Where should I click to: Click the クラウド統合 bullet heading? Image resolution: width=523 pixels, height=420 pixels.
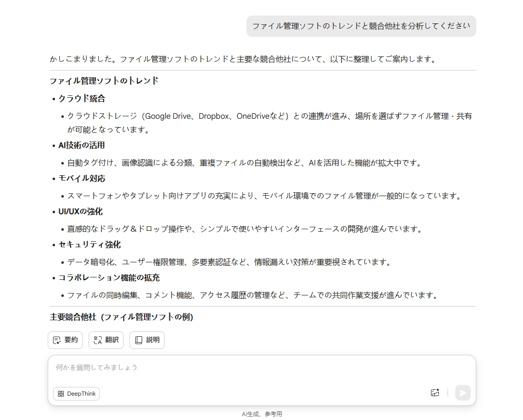click(82, 99)
